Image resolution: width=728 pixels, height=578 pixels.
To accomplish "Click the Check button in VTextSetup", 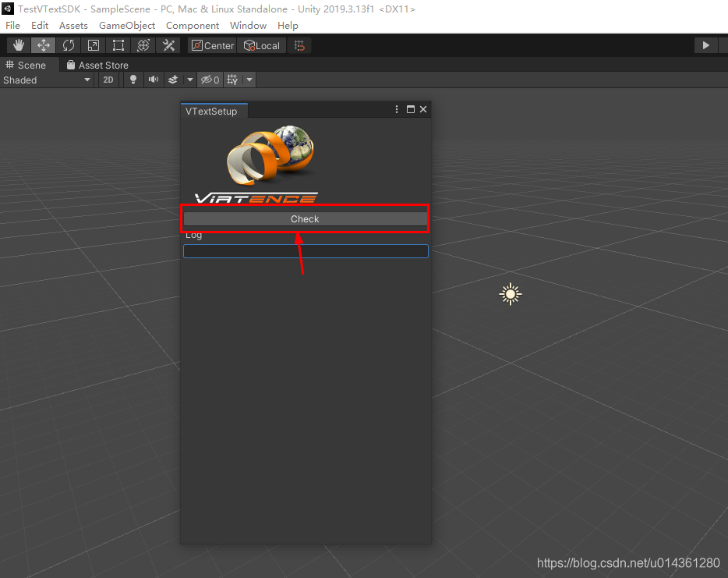I will (x=305, y=218).
